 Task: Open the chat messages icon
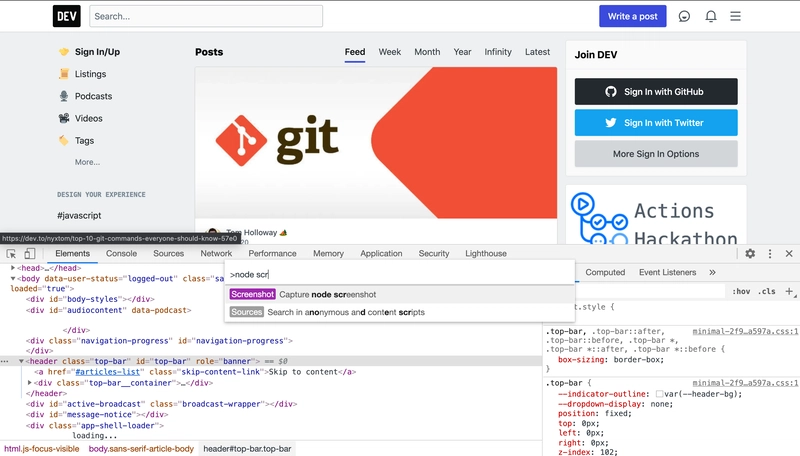684,16
